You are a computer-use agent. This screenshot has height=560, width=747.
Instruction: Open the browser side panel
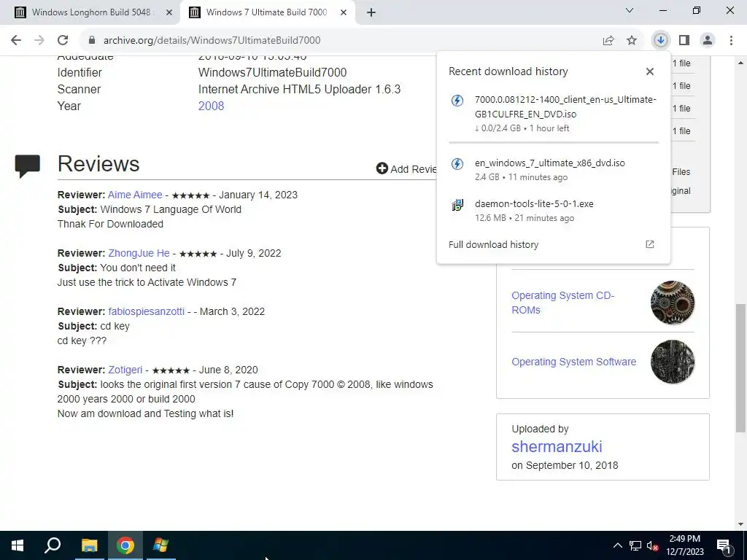pyautogui.click(x=684, y=41)
